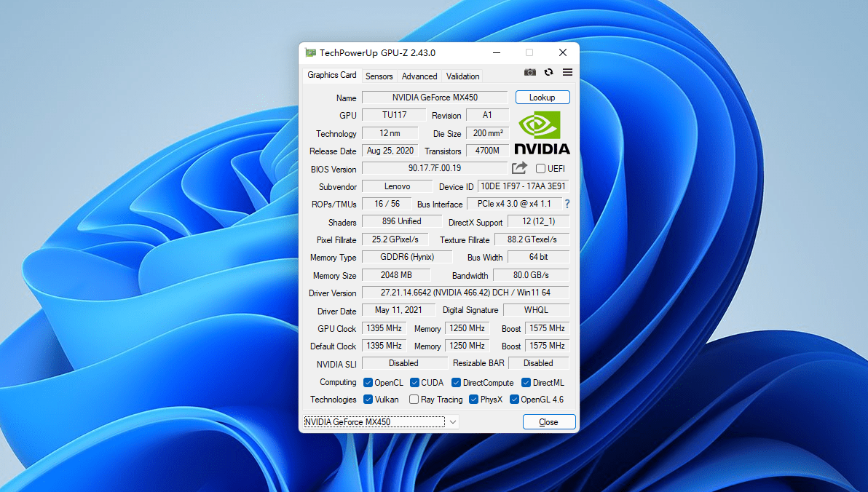Open the Advanced tab
Viewport: 868px width, 492px height.
click(419, 76)
